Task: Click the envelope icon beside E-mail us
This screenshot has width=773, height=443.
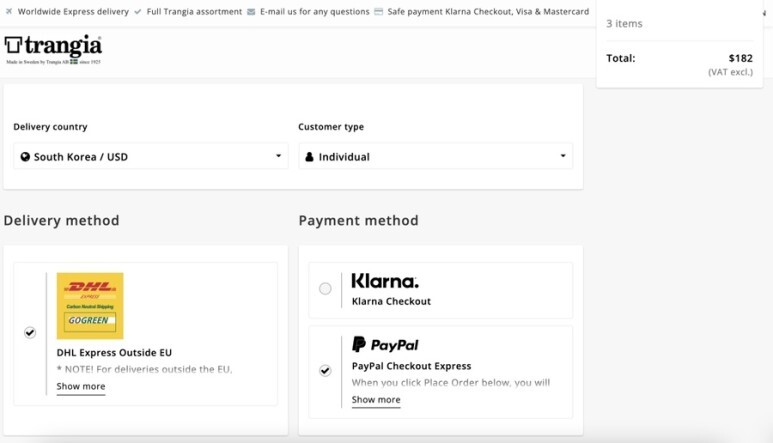Action: pos(251,11)
